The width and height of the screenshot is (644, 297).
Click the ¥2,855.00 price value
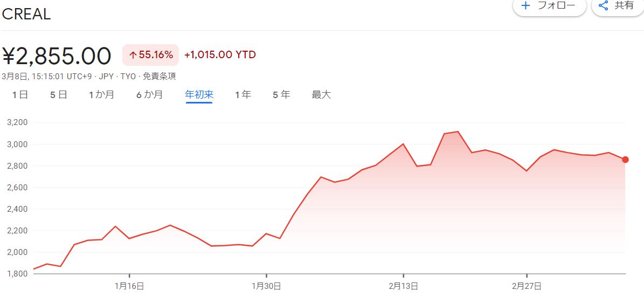(57, 56)
